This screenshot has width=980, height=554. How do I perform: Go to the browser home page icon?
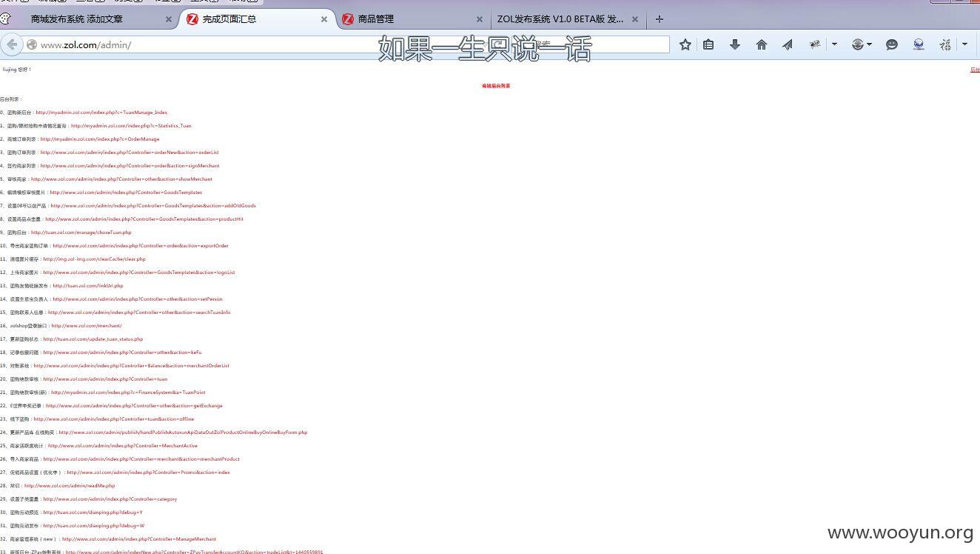[x=762, y=44]
